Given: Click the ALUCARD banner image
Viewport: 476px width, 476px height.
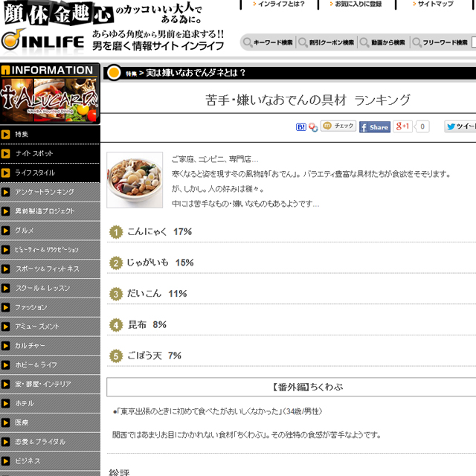Looking at the screenshot, I should [50, 100].
